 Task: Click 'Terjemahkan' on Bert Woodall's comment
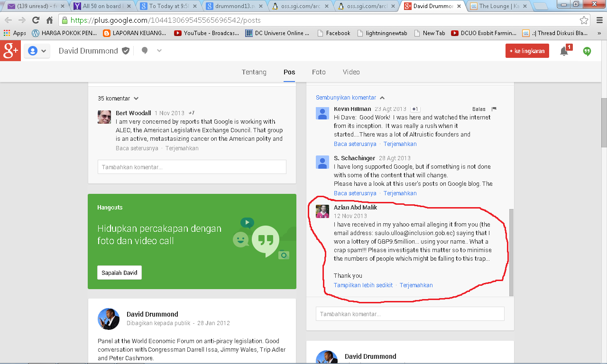point(182,148)
